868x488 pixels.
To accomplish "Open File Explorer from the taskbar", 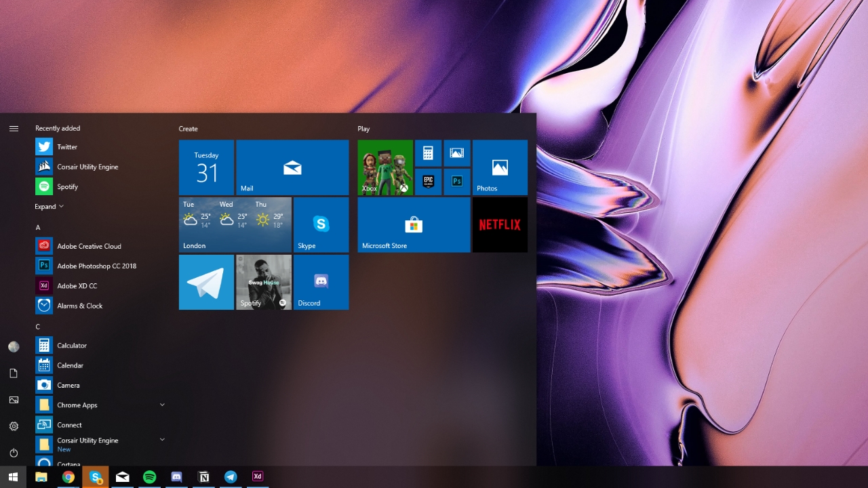I will pyautogui.click(x=41, y=477).
